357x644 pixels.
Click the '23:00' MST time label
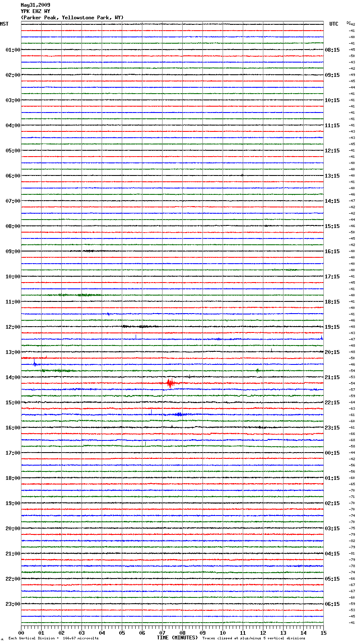coord(13,604)
